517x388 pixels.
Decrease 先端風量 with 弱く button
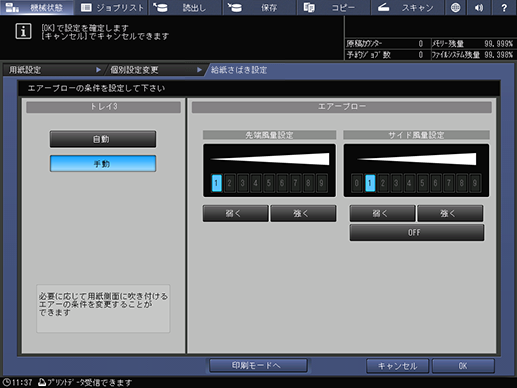click(x=235, y=213)
